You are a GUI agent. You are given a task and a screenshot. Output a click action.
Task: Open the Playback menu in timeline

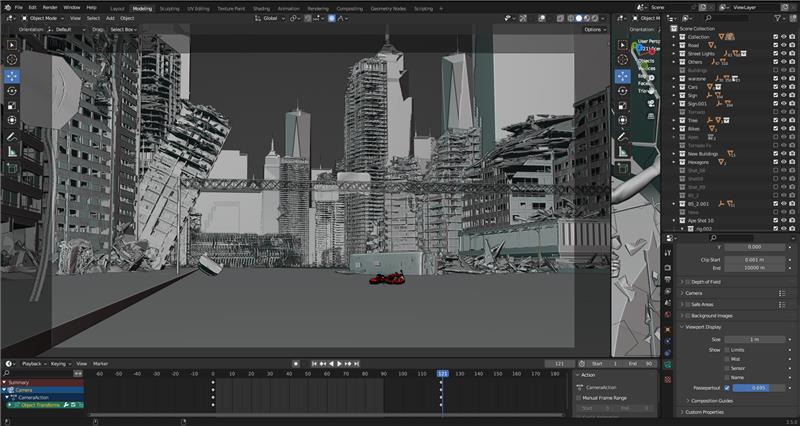(33, 364)
